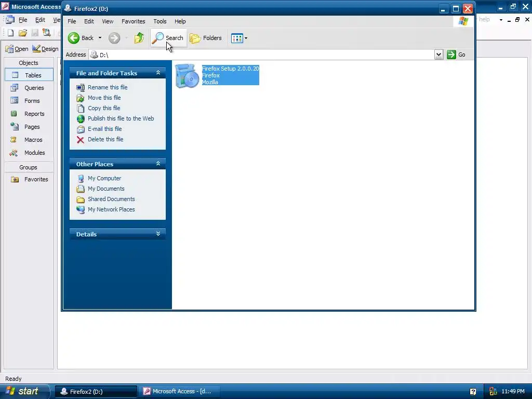
Task: Select Queries in Access Objects list
Action: [29, 88]
